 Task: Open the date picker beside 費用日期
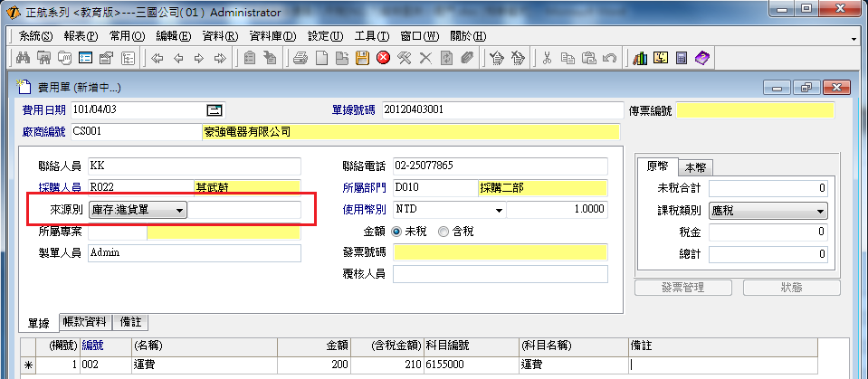pos(215,109)
